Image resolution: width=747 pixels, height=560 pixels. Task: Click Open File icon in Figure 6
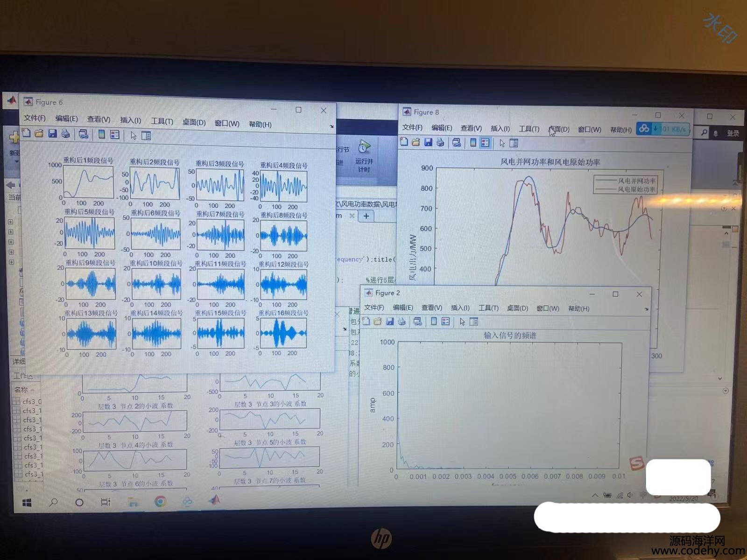click(39, 133)
